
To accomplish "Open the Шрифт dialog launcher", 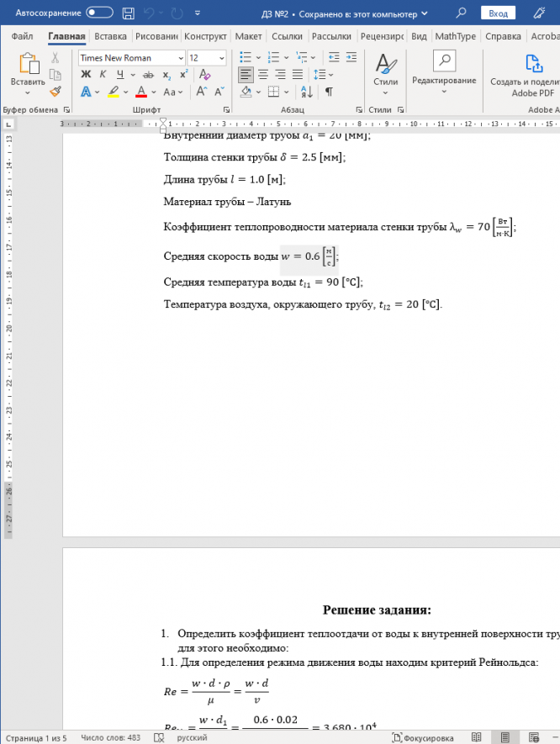I will click(x=226, y=110).
